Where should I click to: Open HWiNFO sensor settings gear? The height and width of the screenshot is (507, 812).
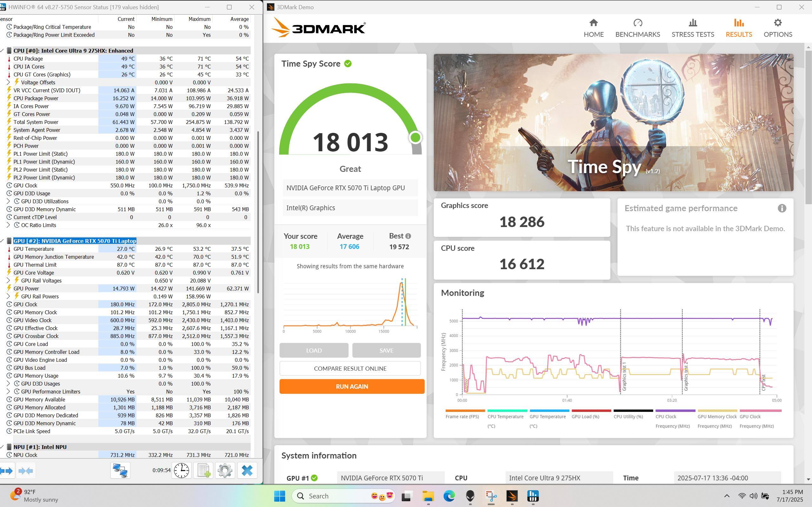[x=225, y=471]
